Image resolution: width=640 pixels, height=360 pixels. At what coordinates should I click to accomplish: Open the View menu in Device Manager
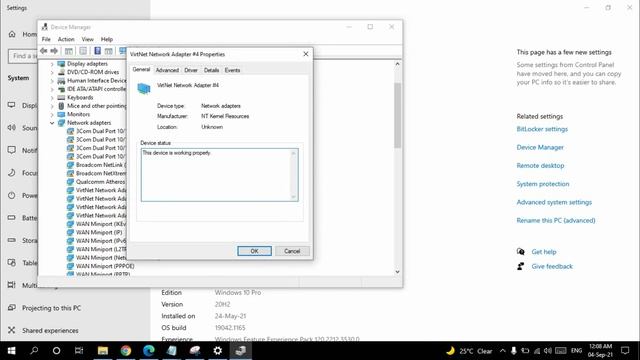(87, 39)
